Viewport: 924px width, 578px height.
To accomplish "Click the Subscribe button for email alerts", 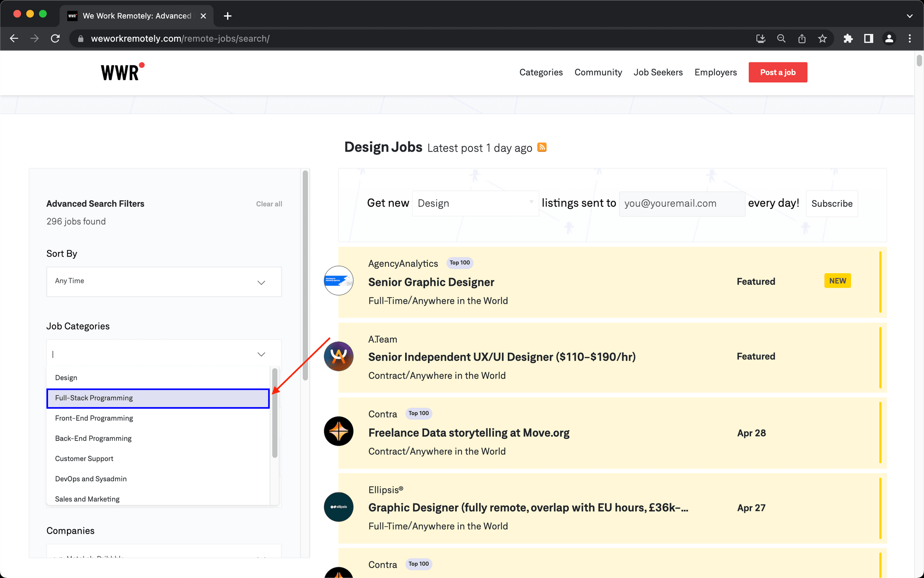I will point(832,203).
